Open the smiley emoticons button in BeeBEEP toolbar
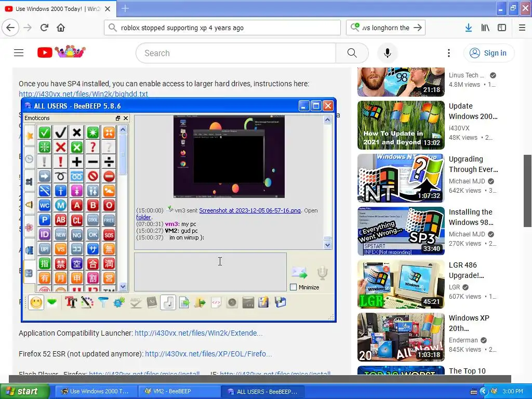Image resolution: width=532 pixels, height=399 pixels. point(36,302)
